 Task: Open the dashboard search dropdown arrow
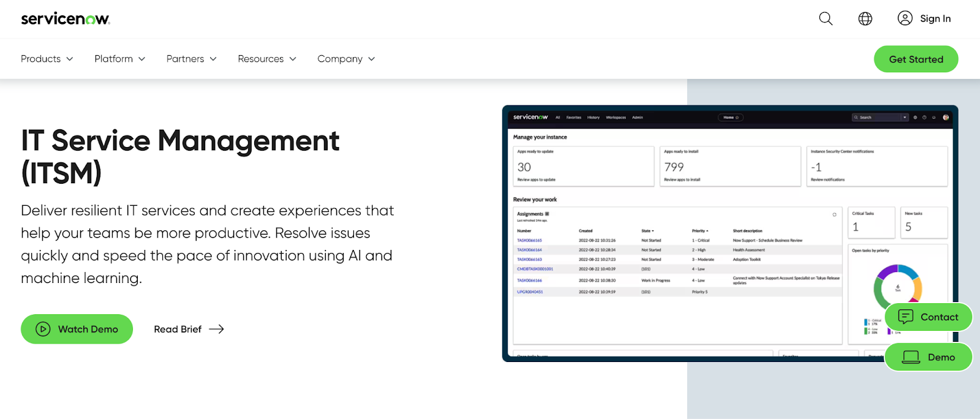(904, 118)
